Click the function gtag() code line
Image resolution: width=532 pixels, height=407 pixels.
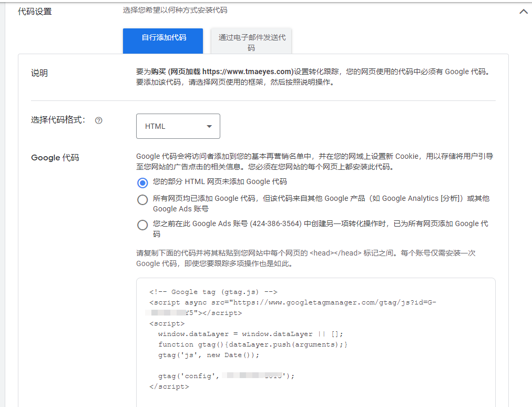(253, 344)
